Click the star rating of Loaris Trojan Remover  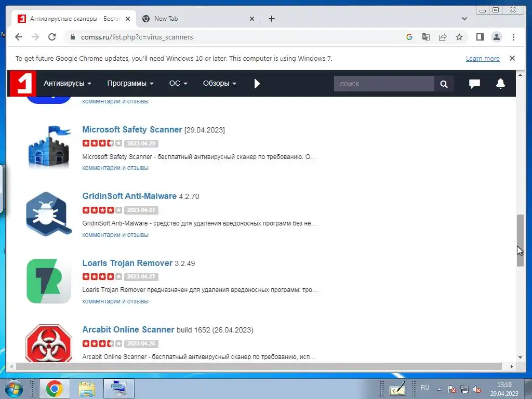coord(102,276)
